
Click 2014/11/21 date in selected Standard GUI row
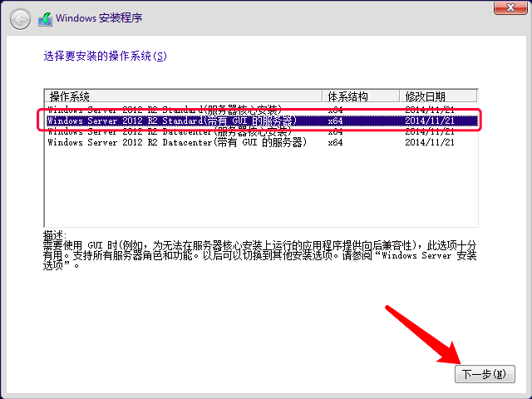pos(430,121)
